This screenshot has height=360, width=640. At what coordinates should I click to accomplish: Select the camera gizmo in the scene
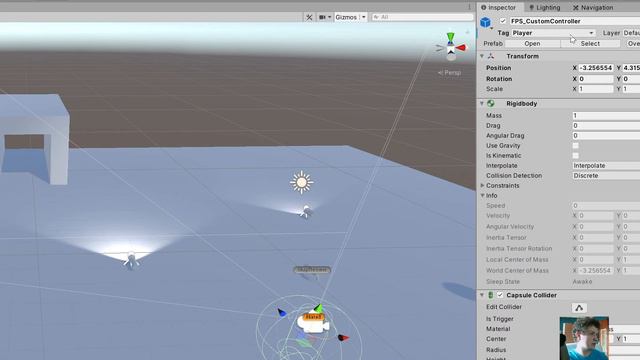[313, 325]
